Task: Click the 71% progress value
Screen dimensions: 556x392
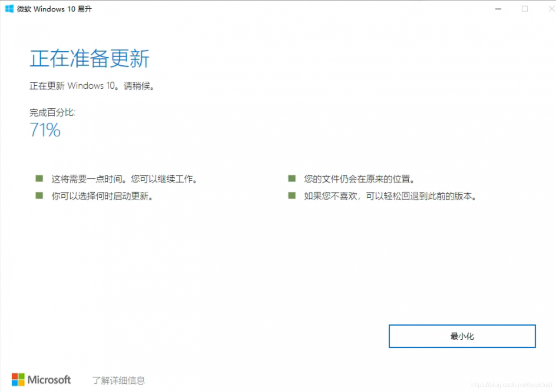Action: pos(45,130)
